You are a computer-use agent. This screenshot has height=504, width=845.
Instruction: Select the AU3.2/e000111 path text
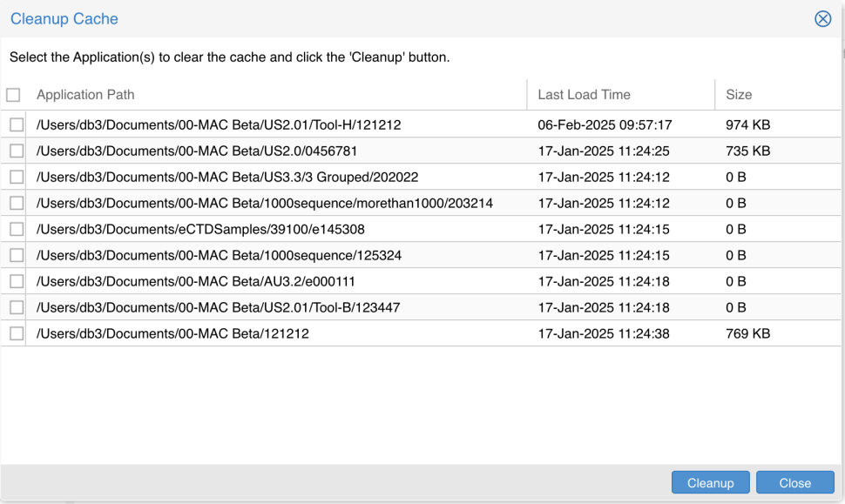pos(195,281)
